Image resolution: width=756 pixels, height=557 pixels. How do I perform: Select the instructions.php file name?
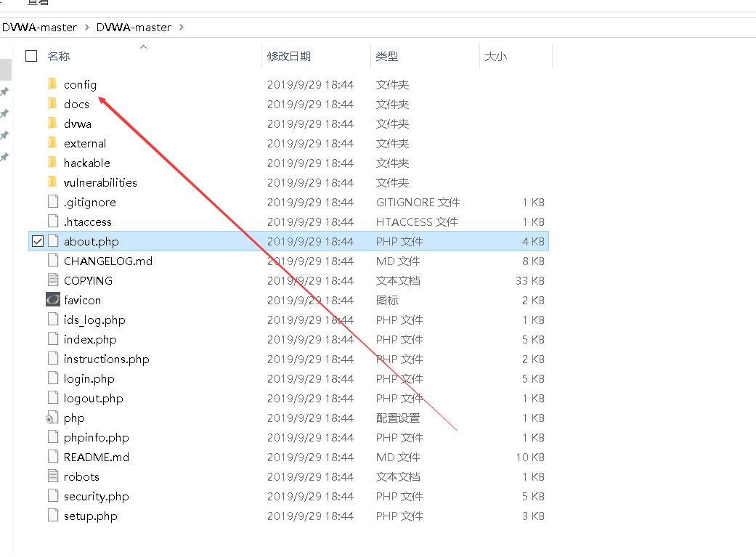tap(107, 359)
